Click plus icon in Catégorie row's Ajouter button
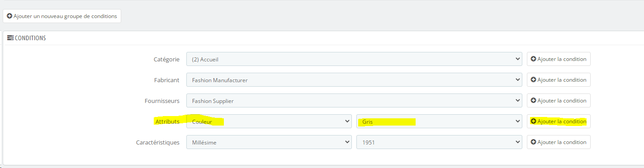Screen dimensions: 644x168 [533, 59]
